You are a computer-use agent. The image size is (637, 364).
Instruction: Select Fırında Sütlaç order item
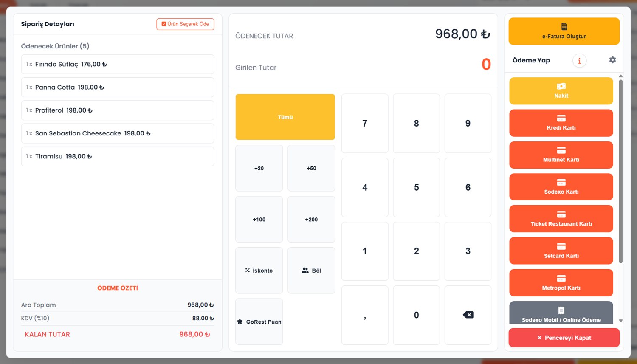(118, 64)
